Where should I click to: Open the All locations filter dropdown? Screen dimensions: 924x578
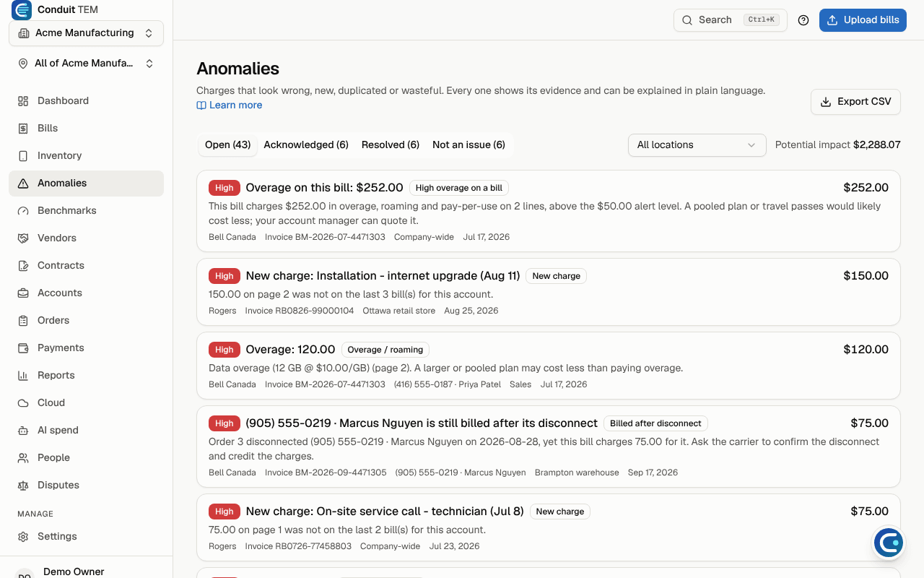coord(697,145)
